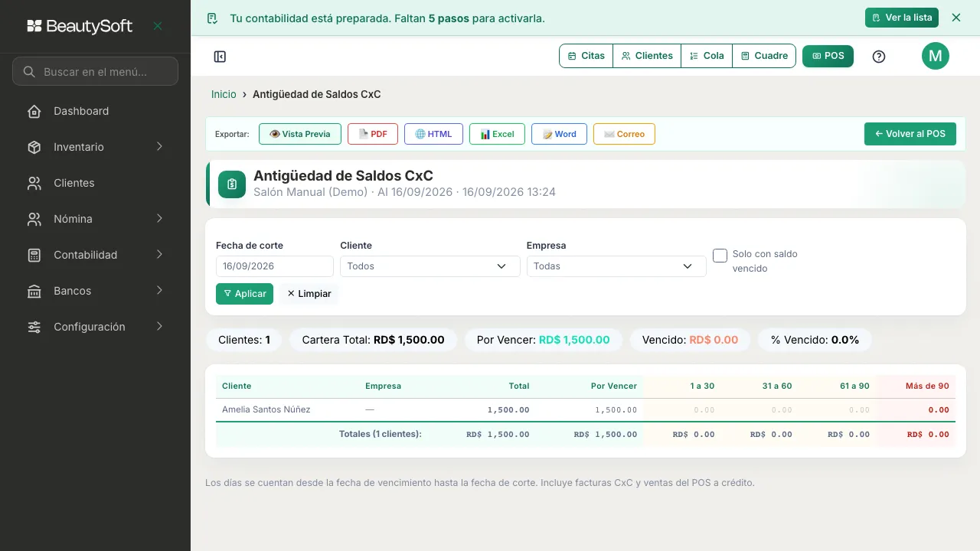980x551 pixels.
Task: Open the help question mark icon
Action: coord(879,56)
